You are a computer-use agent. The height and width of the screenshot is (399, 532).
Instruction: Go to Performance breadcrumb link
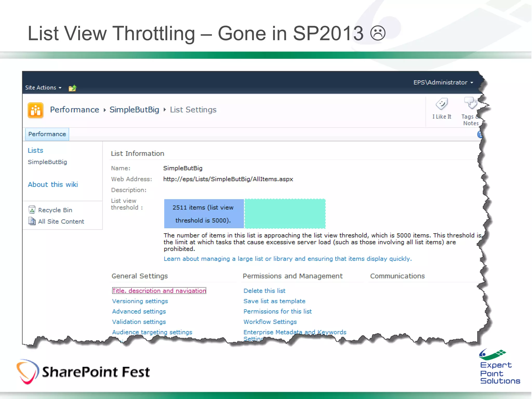tap(75, 110)
